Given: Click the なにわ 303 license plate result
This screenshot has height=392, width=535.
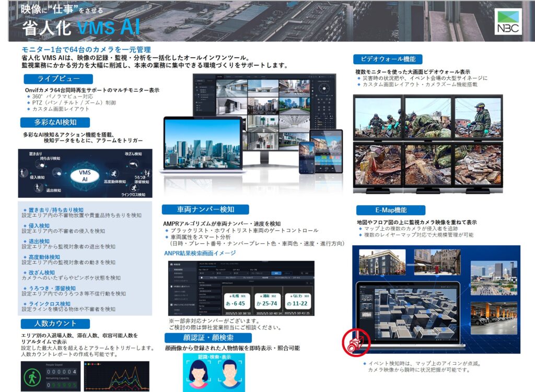Looking at the screenshot, I should pyautogui.click(x=297, y=301).
